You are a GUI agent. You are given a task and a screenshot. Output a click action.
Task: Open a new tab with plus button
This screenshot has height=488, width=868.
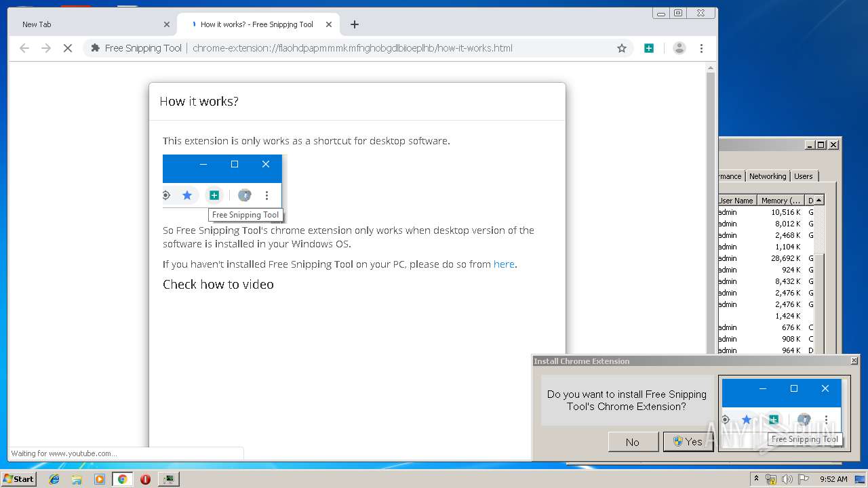(355, 24)
